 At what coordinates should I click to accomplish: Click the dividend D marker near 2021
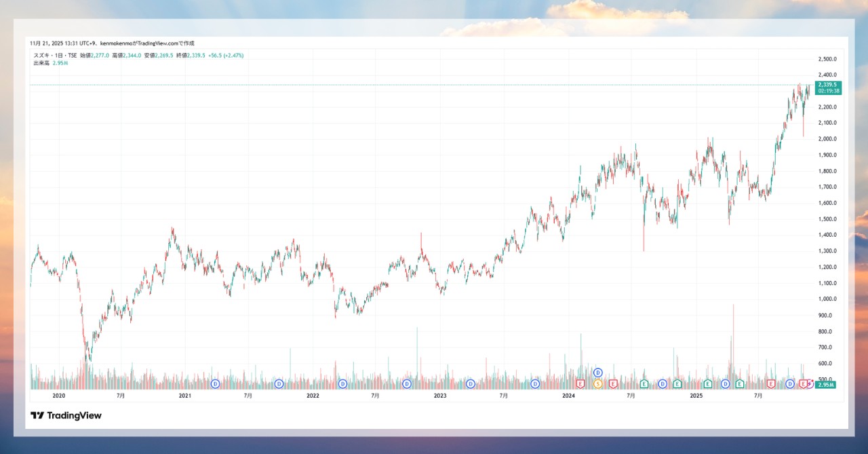tap(215, 384)
